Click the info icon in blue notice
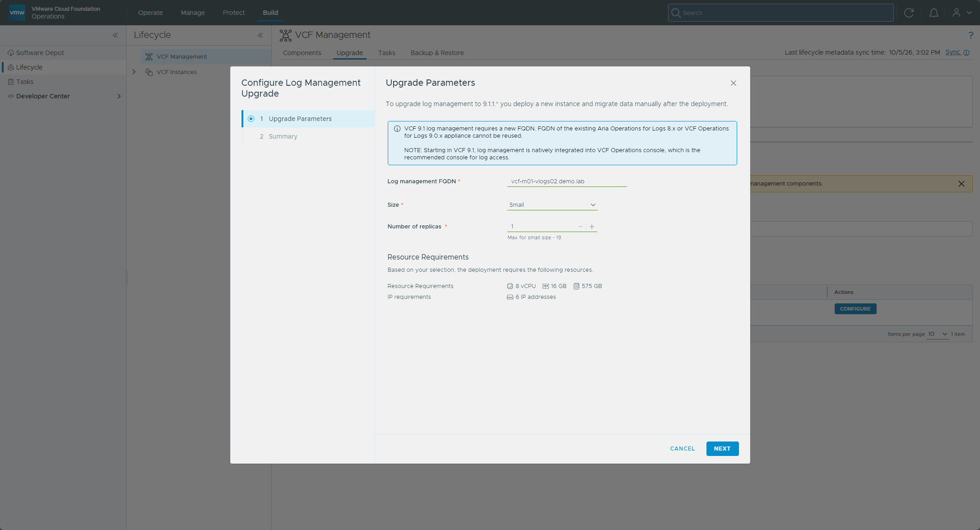 tap(397, 129)
